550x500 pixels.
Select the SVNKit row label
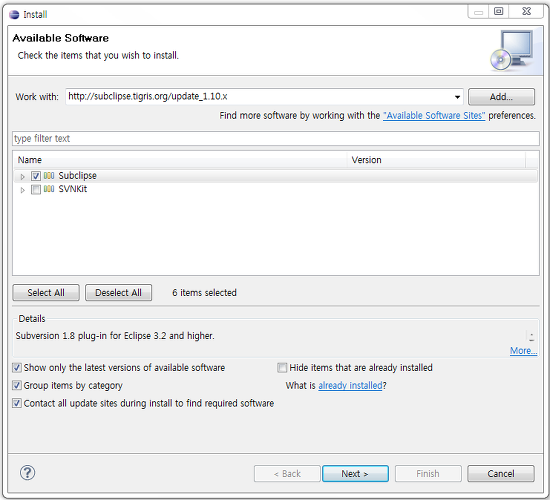[73, 189]
